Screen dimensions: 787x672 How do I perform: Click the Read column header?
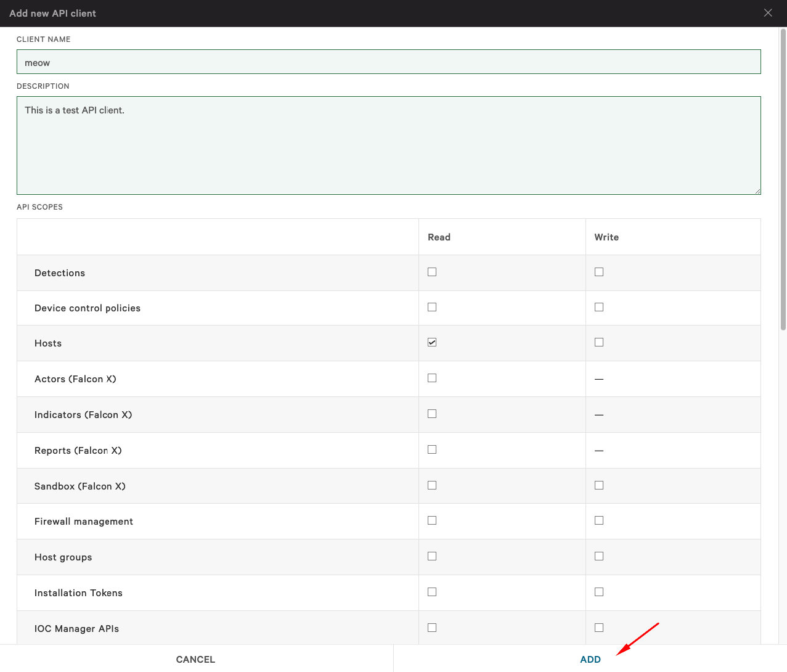pos(439,237)
